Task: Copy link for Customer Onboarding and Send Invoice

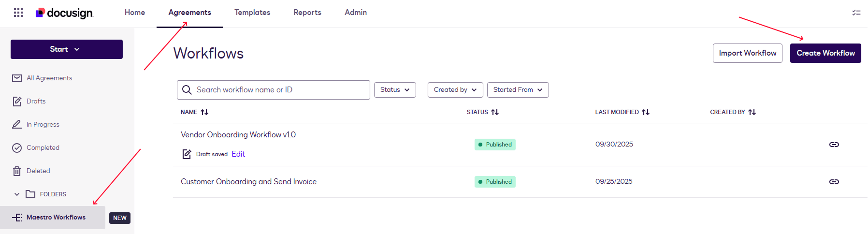Action: [834, 182]
